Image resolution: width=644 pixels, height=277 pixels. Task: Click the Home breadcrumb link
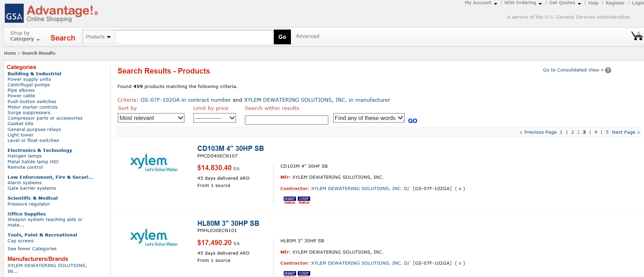coord(10,53)
